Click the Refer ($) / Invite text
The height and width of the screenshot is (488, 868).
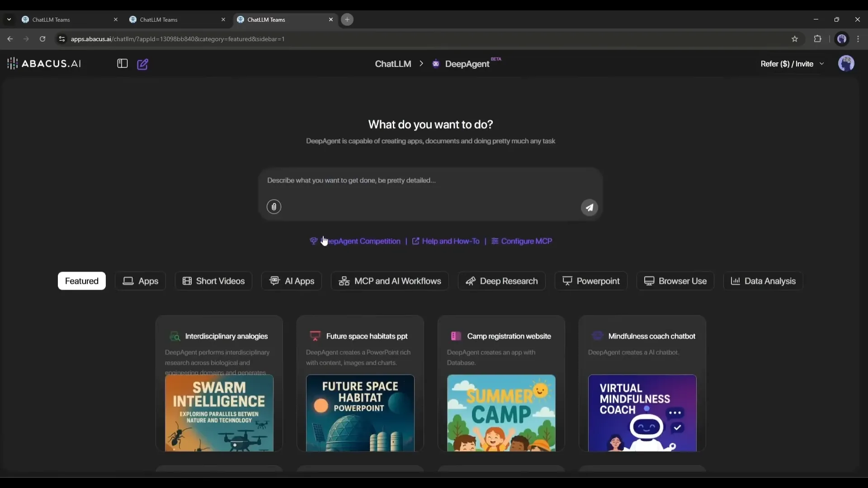pyautogui.click(x=787, y=64)
